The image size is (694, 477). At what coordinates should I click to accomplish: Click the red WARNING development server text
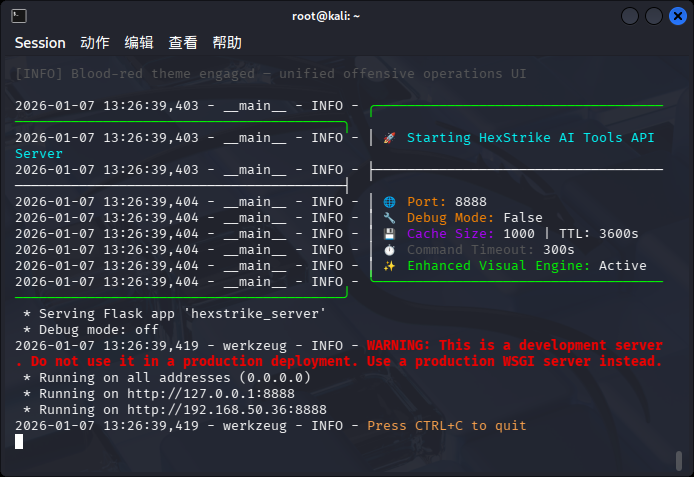[x=514, y=345]
